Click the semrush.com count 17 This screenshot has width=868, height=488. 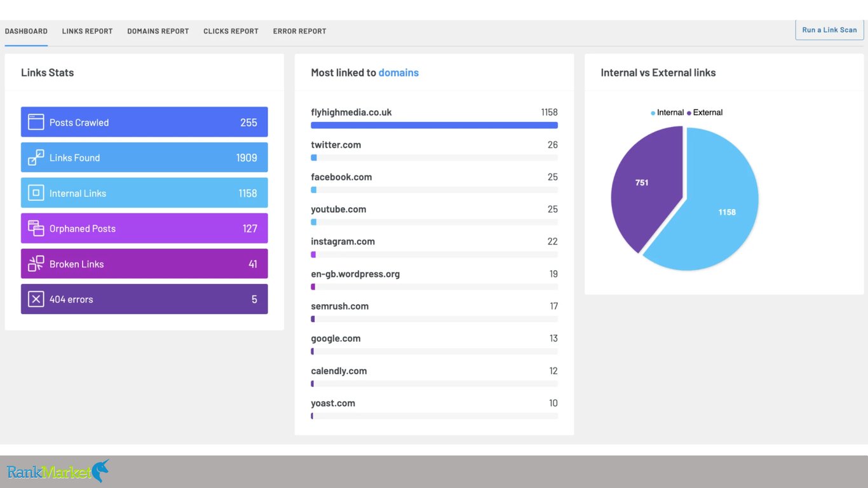point(553,306)
